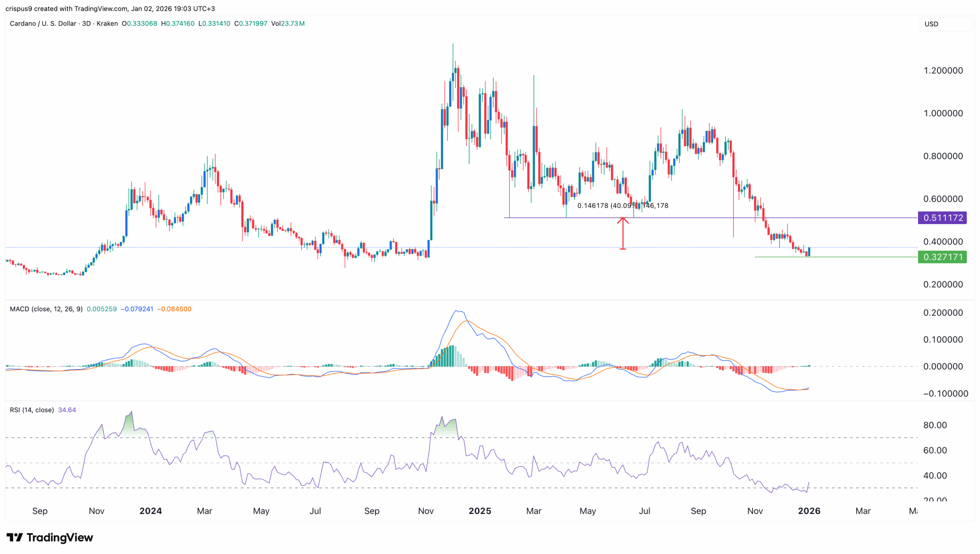Click the open price value 0.333068
The image size is (980, 554).
(x=140, y=23)
